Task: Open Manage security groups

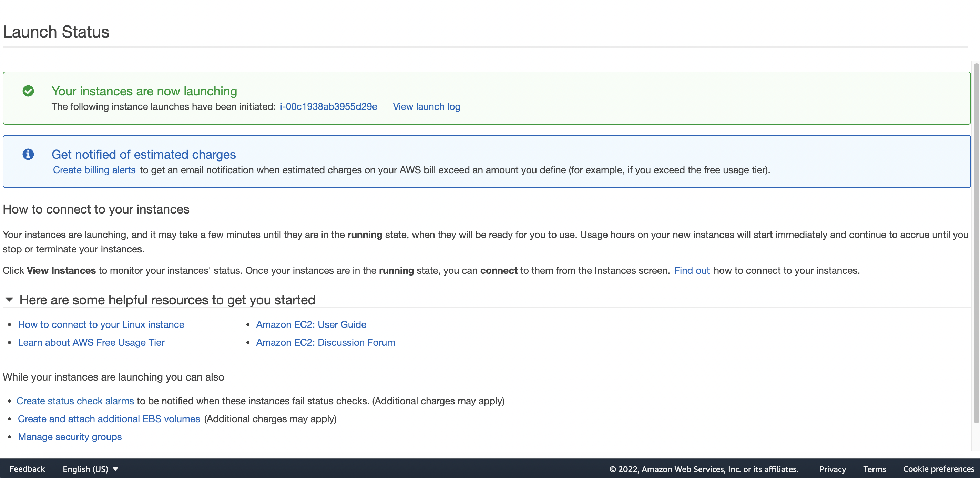Action: click(x=70, y=437)
